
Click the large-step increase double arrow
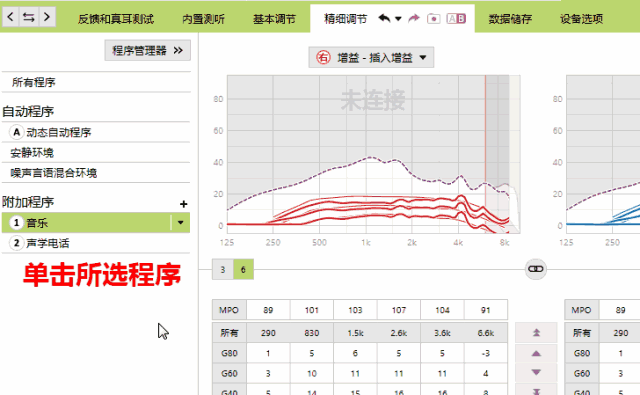coord(536,333)
